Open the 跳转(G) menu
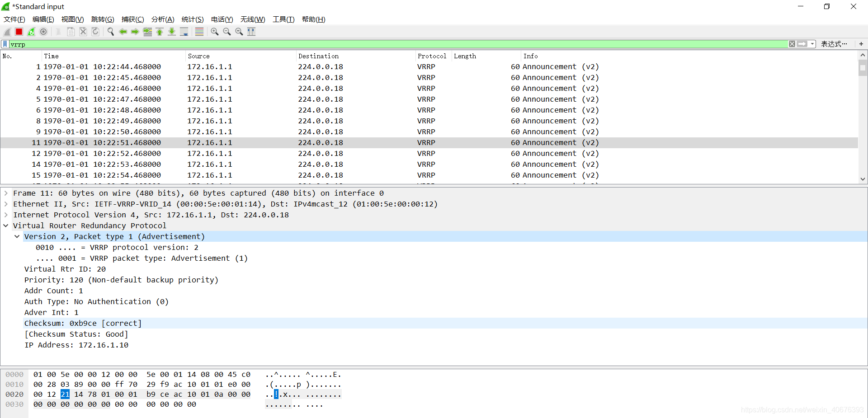The height and width of the screenshot is (418, 868). [103, 19]
